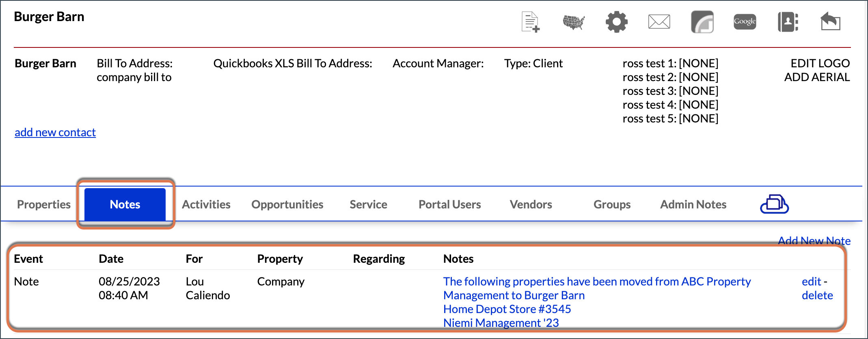Click the gray curved-arc app icon
This screenshot has height=339, width=868.
click(x=702, y=22)
